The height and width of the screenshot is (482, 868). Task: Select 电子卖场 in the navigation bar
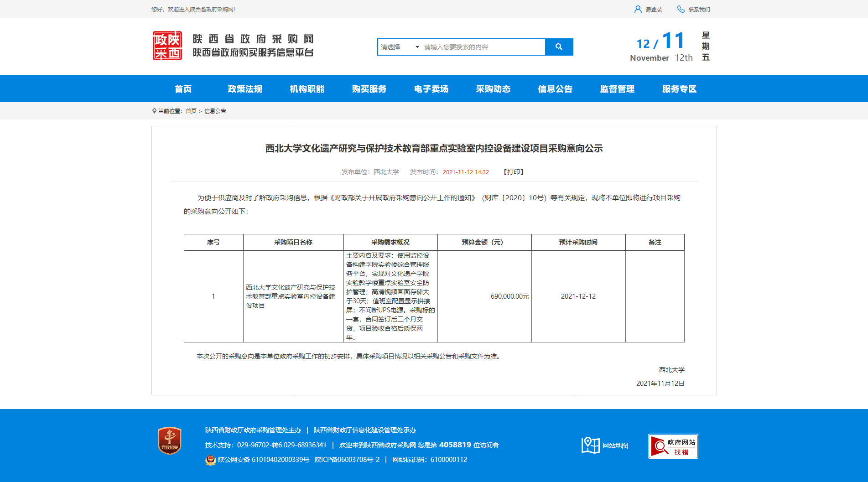(431, 89)
